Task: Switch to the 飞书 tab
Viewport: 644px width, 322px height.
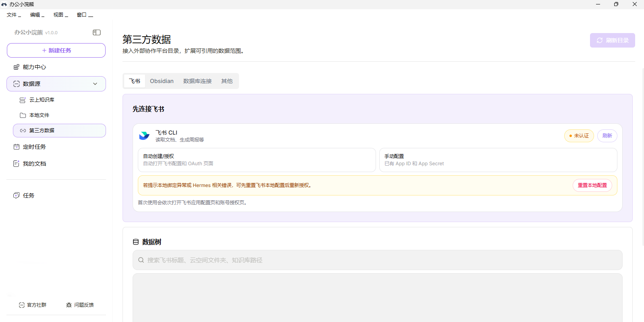Action: tap(135, 81)
